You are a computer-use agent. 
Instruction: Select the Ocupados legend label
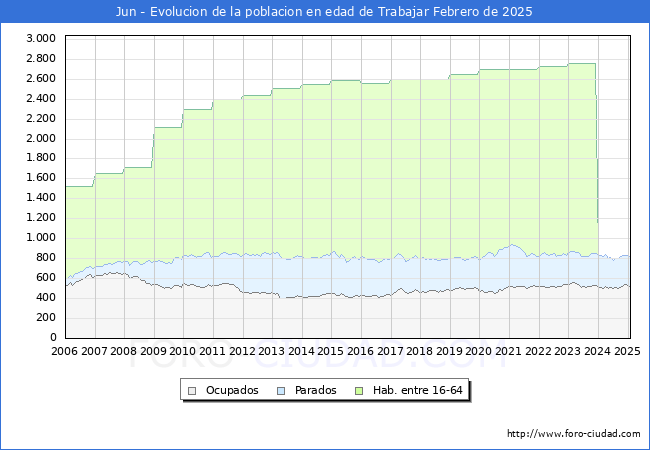point(232,390)
